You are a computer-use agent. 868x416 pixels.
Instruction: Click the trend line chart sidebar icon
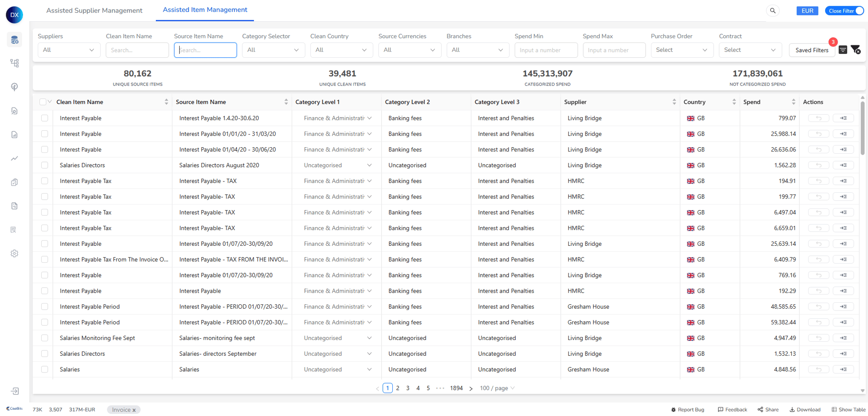click(14, 158)
